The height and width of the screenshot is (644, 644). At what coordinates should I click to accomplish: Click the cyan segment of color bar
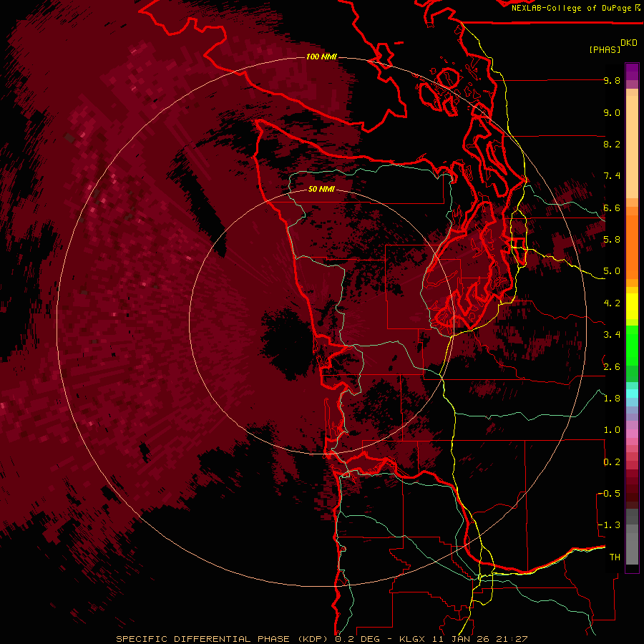coord(632,394)
